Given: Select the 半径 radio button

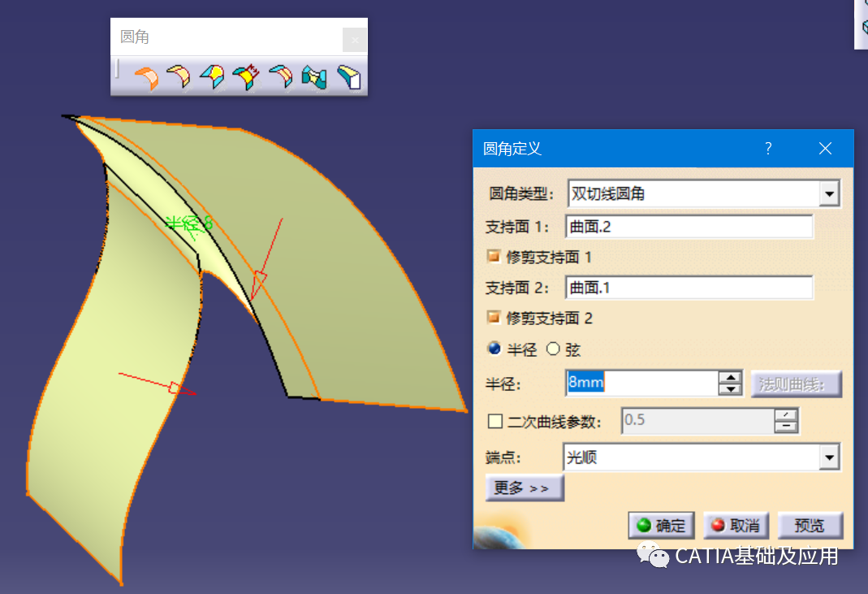Looking at the screenshot, I should (494, 349).
